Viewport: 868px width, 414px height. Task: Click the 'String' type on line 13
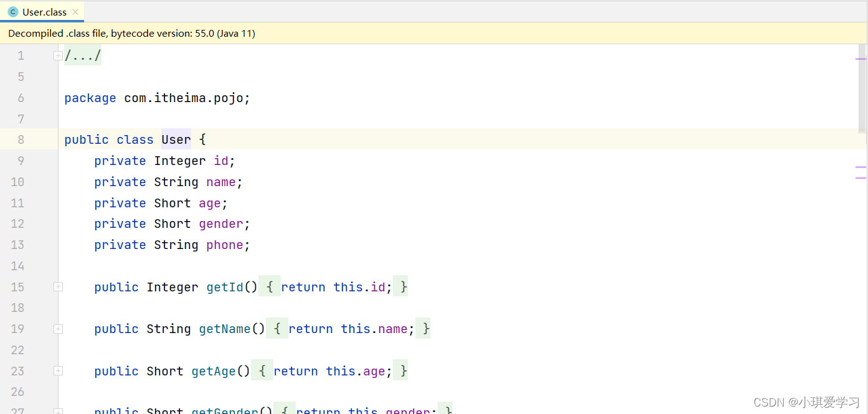pos(176,245)
